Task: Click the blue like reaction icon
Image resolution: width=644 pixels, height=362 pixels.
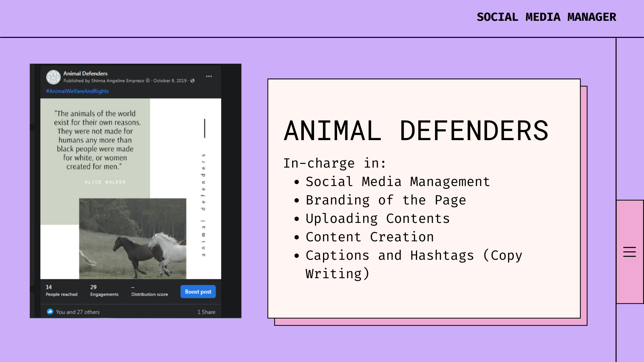Action: [x=50, y=312]
